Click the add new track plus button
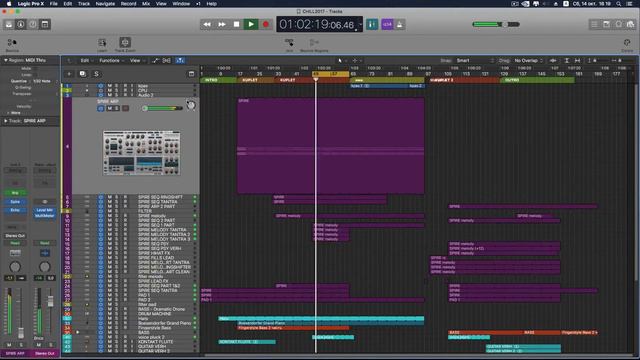Viewport: 640px width, 360px height. [69, 74]
